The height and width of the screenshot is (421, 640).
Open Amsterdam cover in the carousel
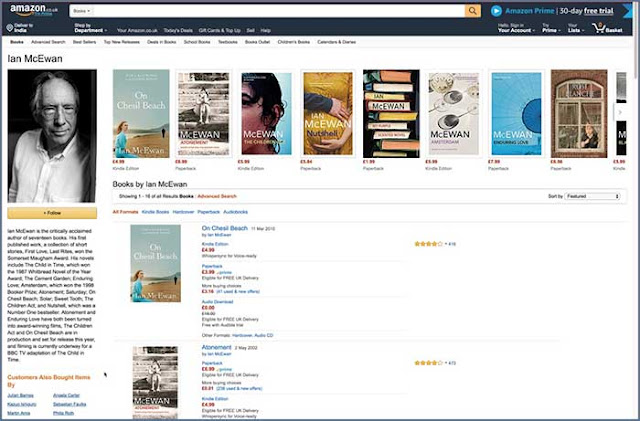point(453,114)
